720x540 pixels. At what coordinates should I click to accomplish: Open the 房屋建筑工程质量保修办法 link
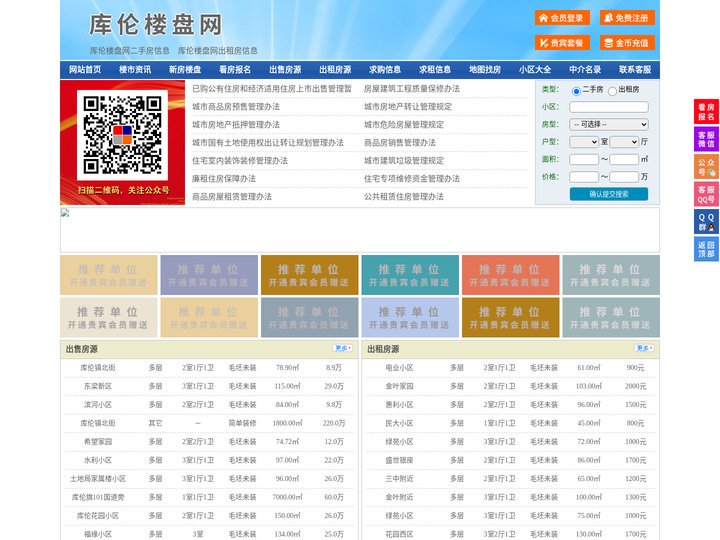point(412,89)
